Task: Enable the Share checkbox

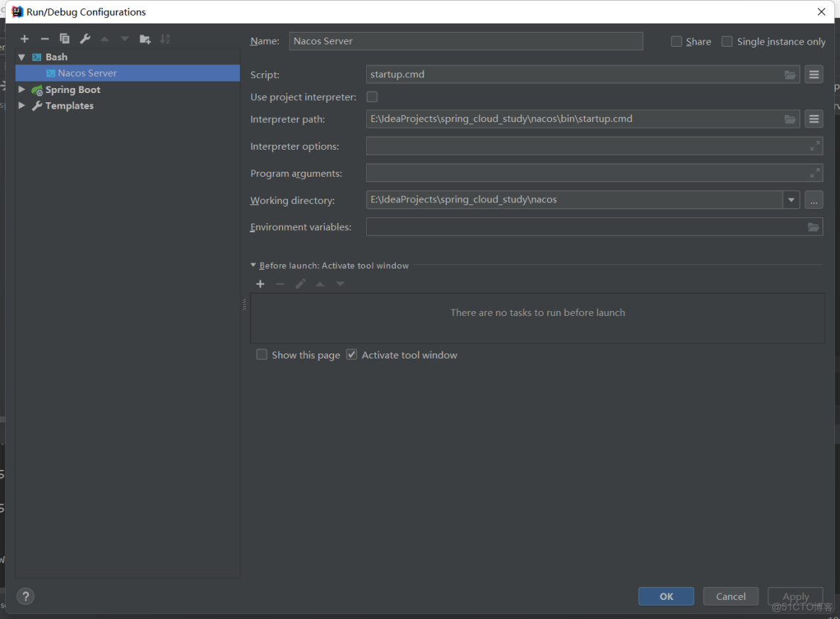Action: tap(676, 41)
